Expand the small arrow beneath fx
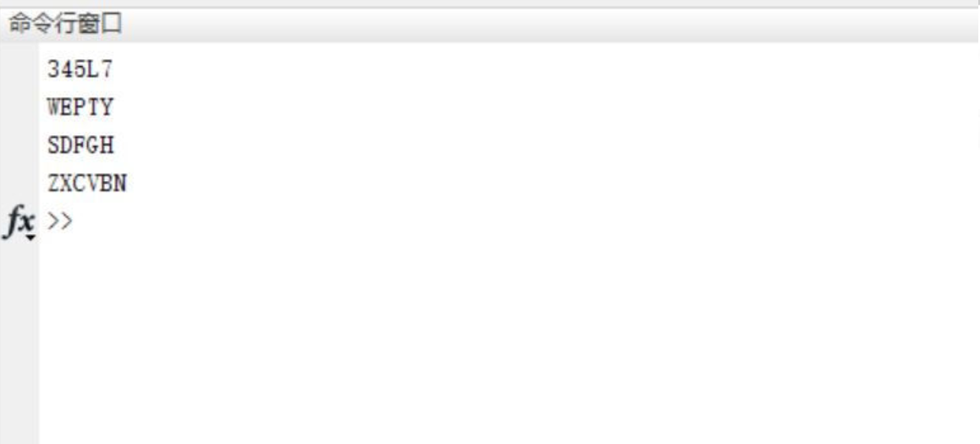 click(30, 237)
